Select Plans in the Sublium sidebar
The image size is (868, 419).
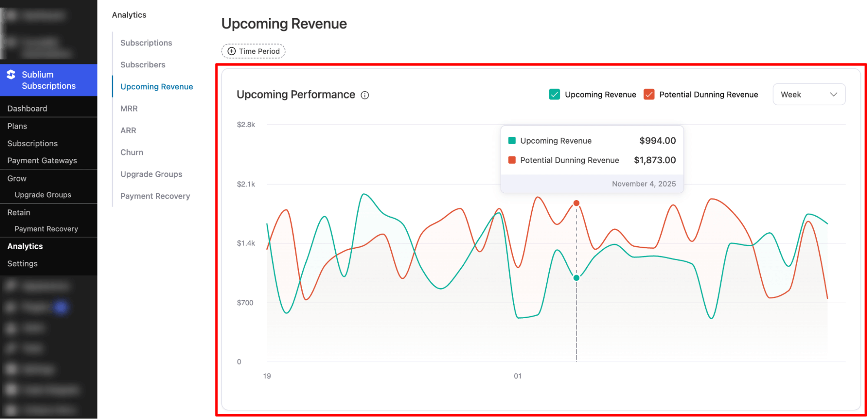(x=17, y=126)
